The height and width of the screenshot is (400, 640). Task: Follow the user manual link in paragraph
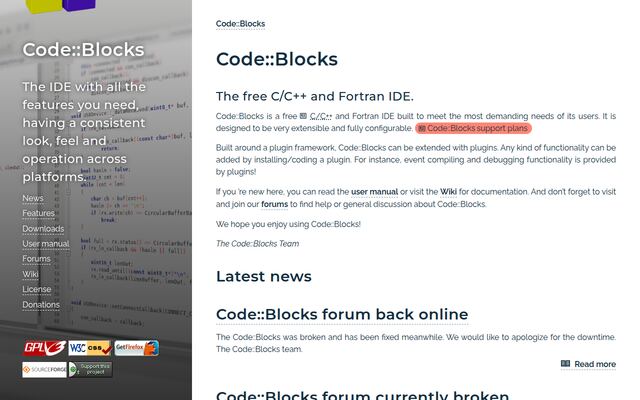pyautogui.click(x=375, y=192)
